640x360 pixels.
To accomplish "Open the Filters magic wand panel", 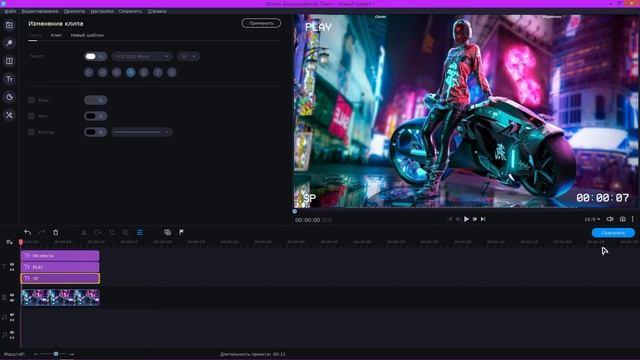I will coord(9,43).
